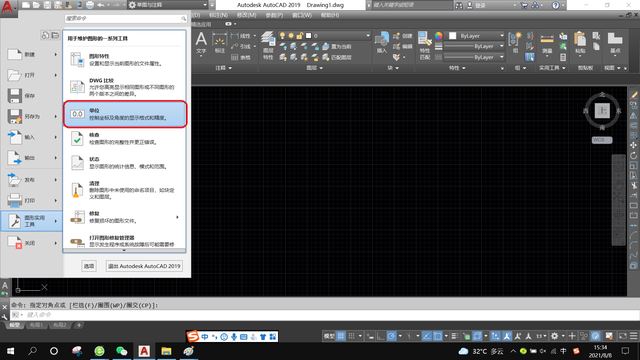
Task: Click the color wheel icon in properties panel
Action: coord(439,36)
